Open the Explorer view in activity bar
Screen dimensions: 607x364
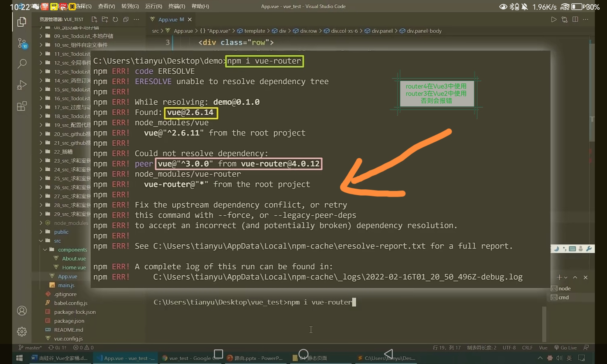(22, 22)
